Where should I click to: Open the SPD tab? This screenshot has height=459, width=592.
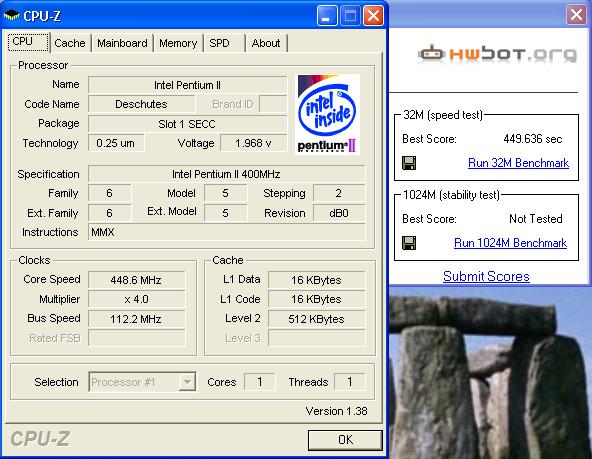(x=224, y=43)
